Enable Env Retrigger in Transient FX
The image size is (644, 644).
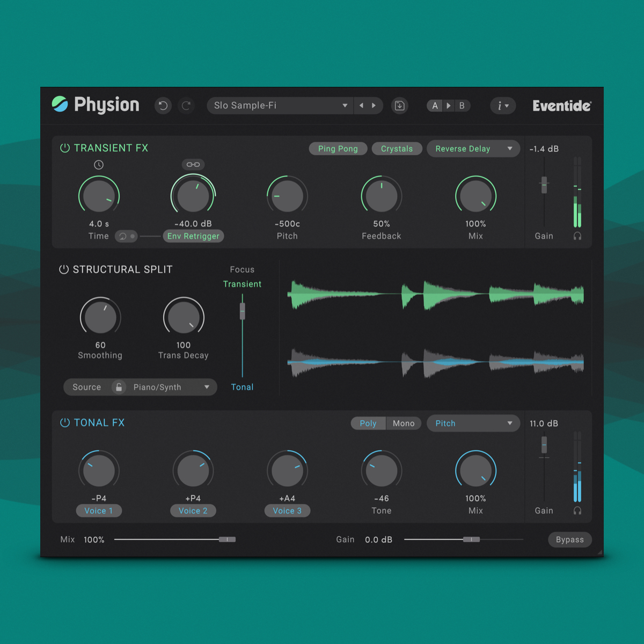[x=193, y=236]
